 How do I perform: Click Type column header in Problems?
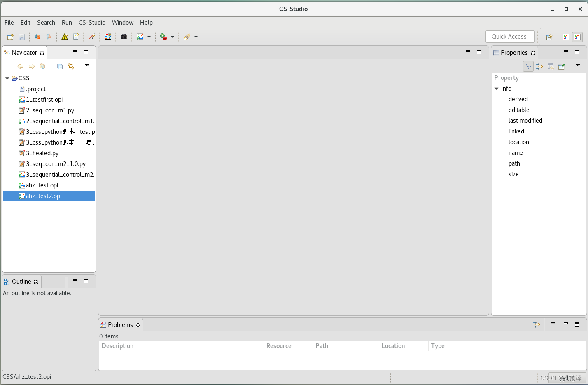click(507, 346)
